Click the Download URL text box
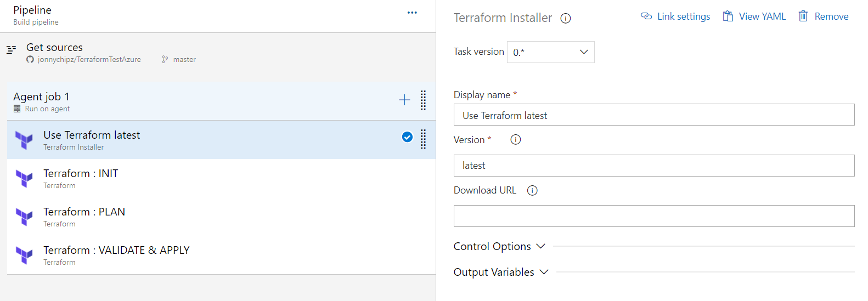868x301 pixels. coord(653,216)
